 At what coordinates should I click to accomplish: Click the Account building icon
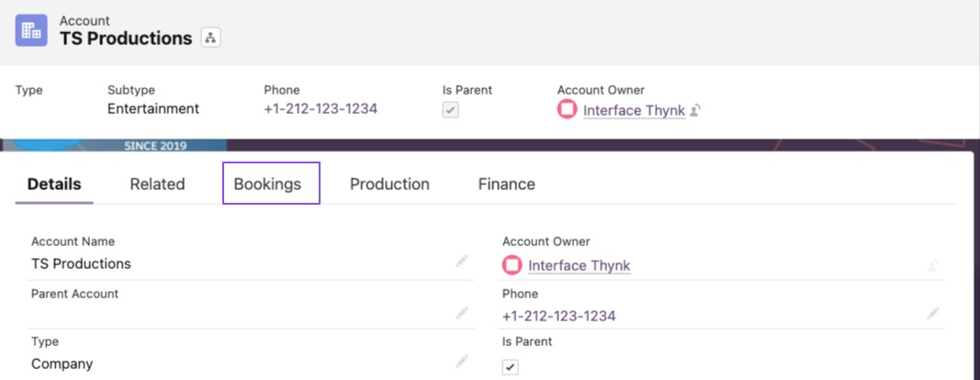click(x=31, y=30)
